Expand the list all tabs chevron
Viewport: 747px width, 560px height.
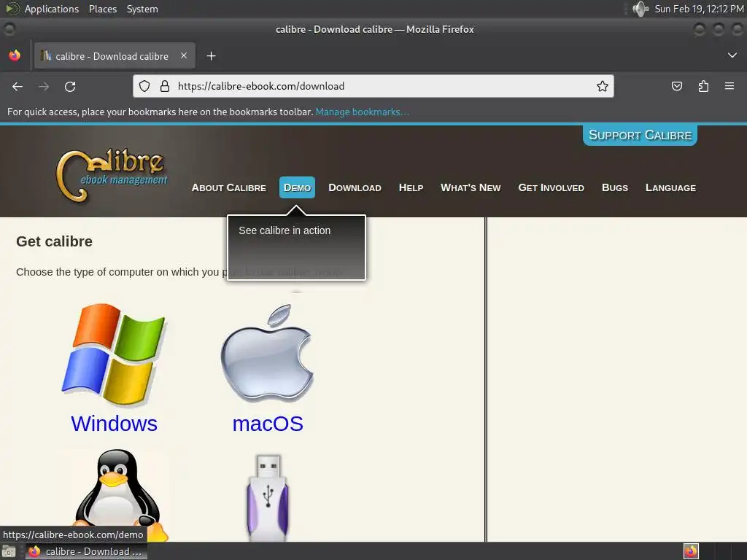[732, 55]
